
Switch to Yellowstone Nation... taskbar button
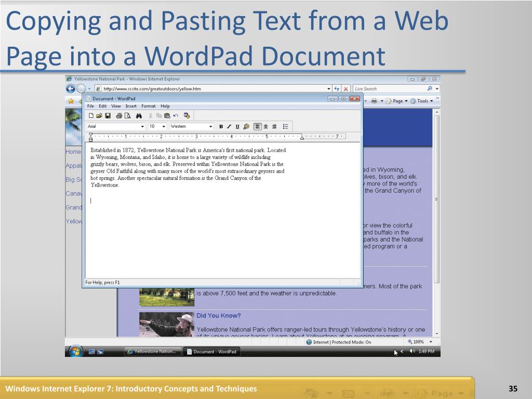pyautogui.click(x=153, y=352)
